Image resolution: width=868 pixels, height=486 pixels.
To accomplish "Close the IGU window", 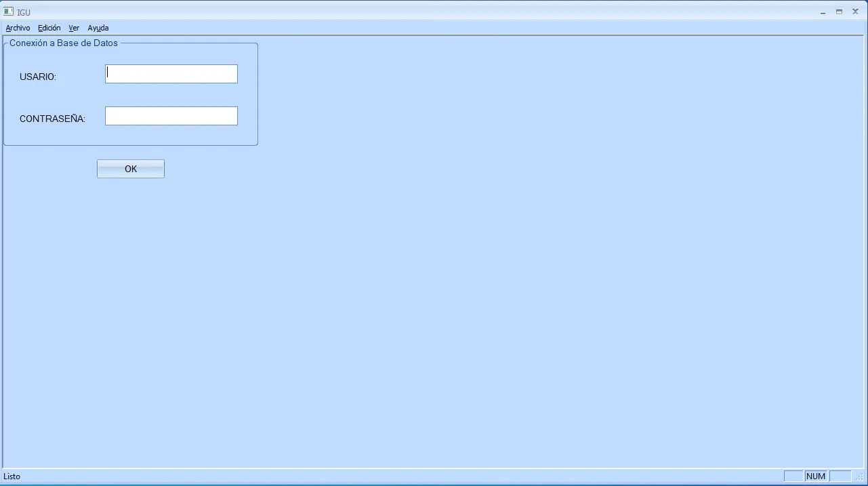I will pos(855,12).
